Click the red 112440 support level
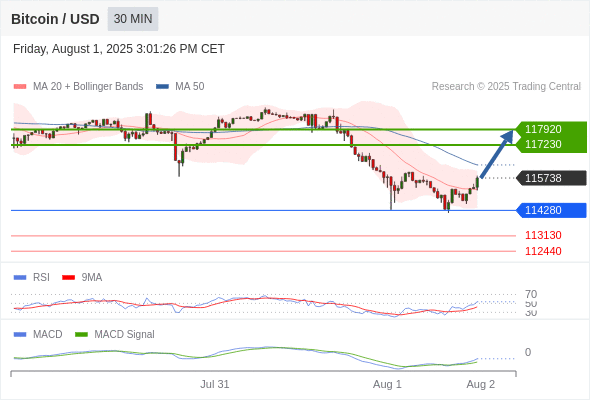 [543, 251]
